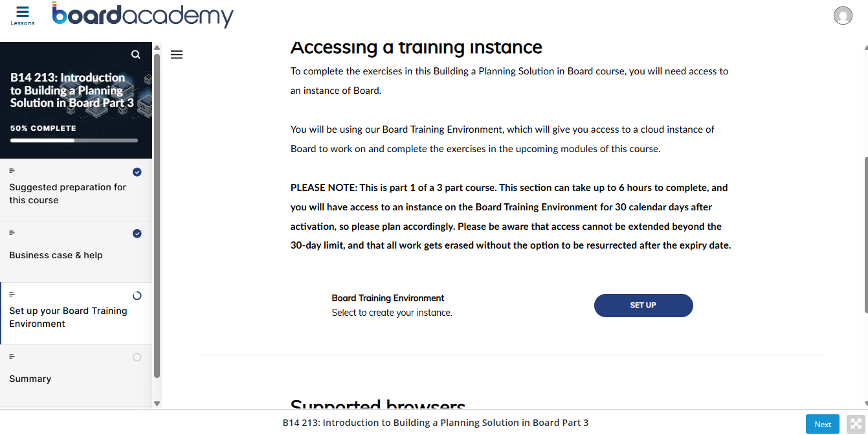The height and width of the screenshot is (435, 868).
Task: Click sidebar scrollbar up arrow
Action: [x=156, y=47]
